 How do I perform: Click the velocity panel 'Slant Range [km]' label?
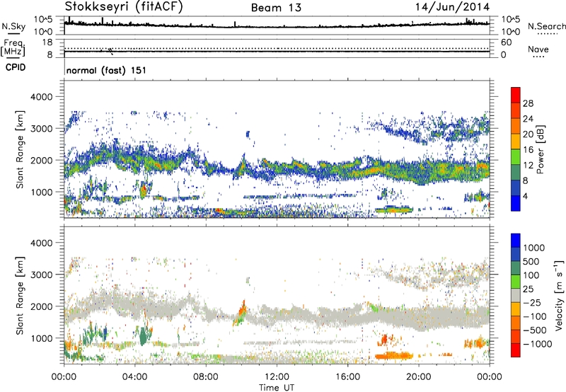[x=20, y=295]
